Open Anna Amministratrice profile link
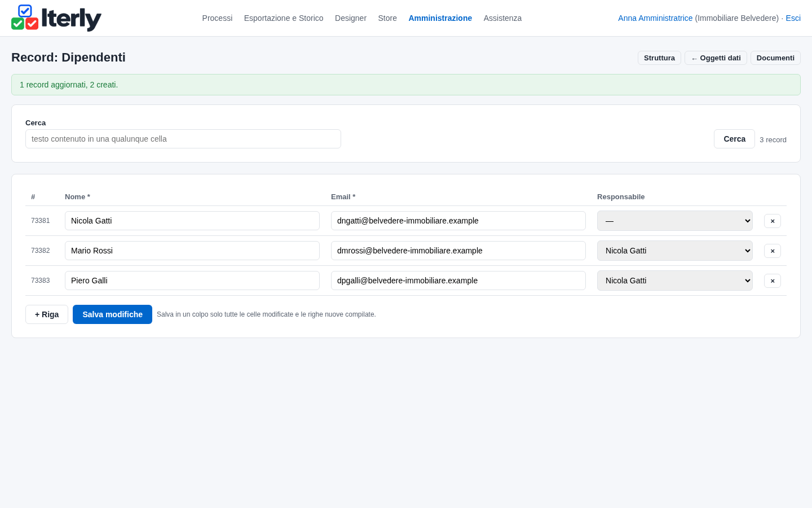The width and height of the screenshot is (812, 508). [x=655, y=18]
